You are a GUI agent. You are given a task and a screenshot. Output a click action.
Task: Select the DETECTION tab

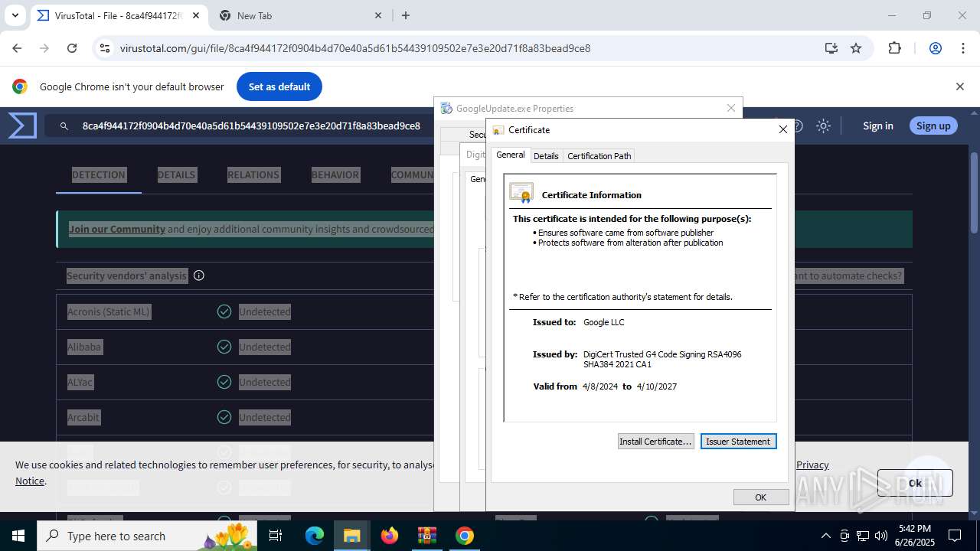[x=99, y=174]
